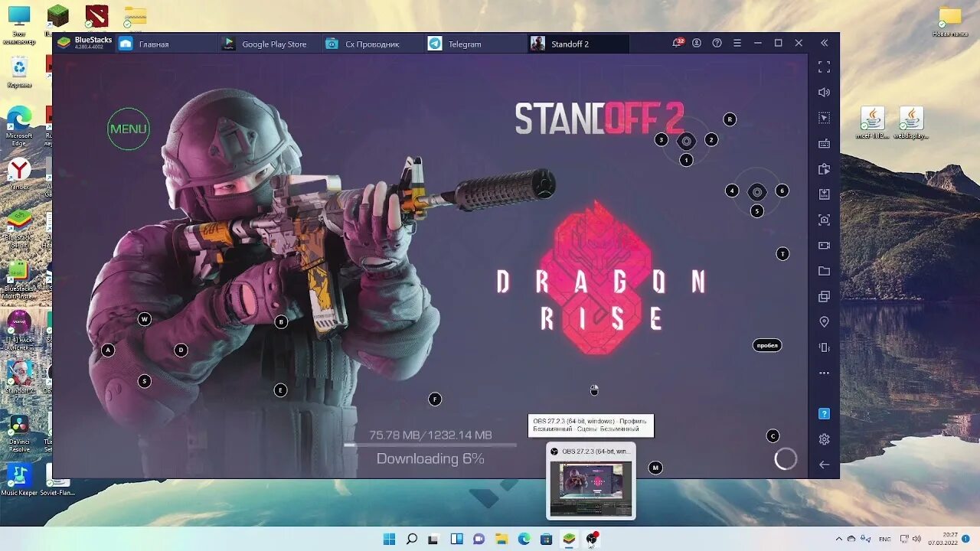Click the E key overlay marker

280,390
